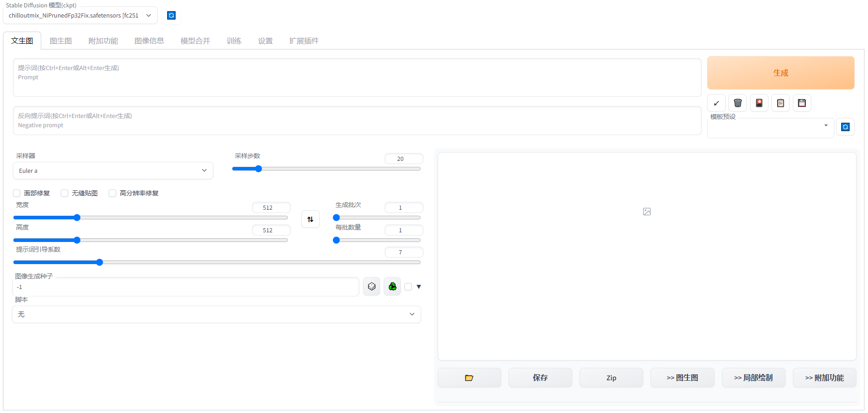This screenshot has width=868, height=413.
Task: Send the image to >> 图生图
Action: click(x=682, y=378)
